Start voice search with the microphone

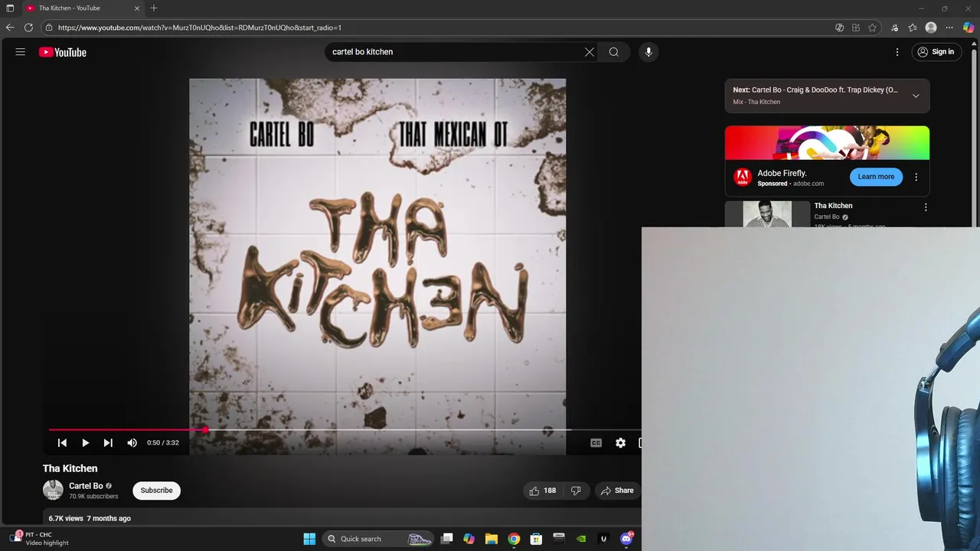coord(648,52)
